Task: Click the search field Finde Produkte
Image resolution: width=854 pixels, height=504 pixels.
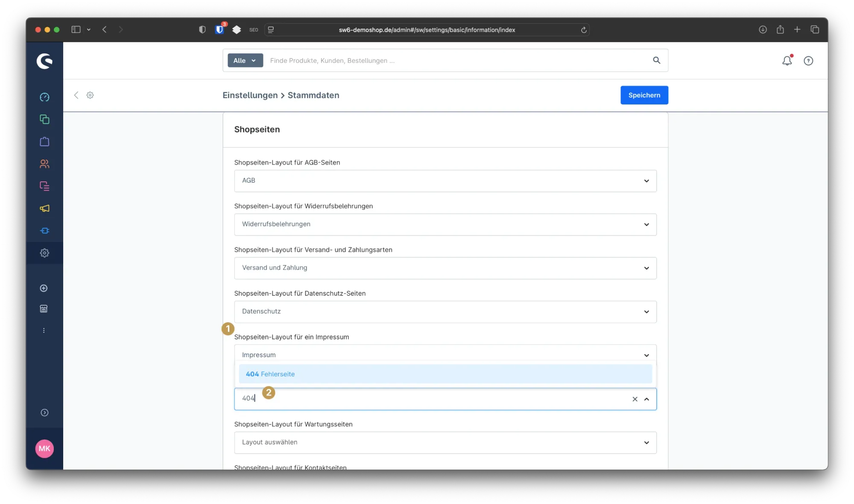Action: 457,61
